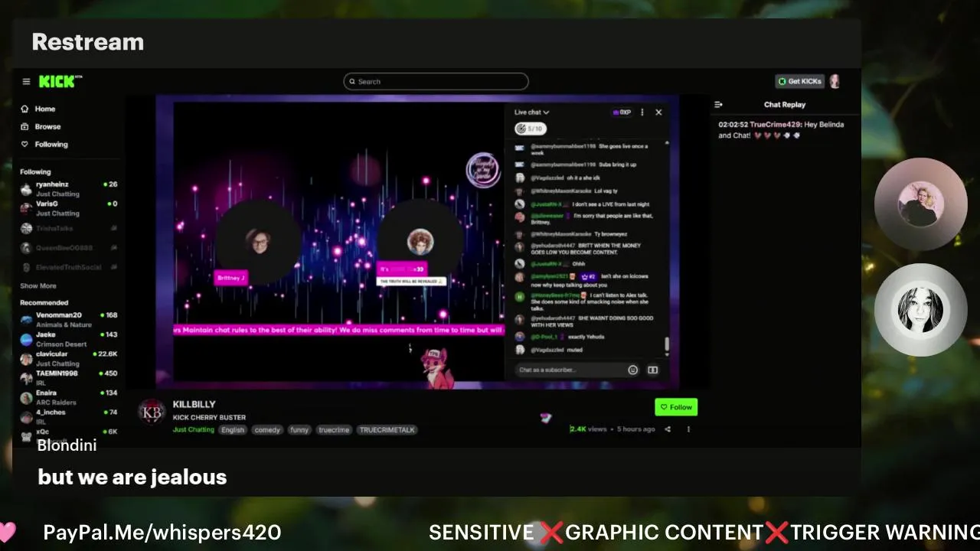Click the Restream title text
980x551 pixels.
[x=88, y=42]
